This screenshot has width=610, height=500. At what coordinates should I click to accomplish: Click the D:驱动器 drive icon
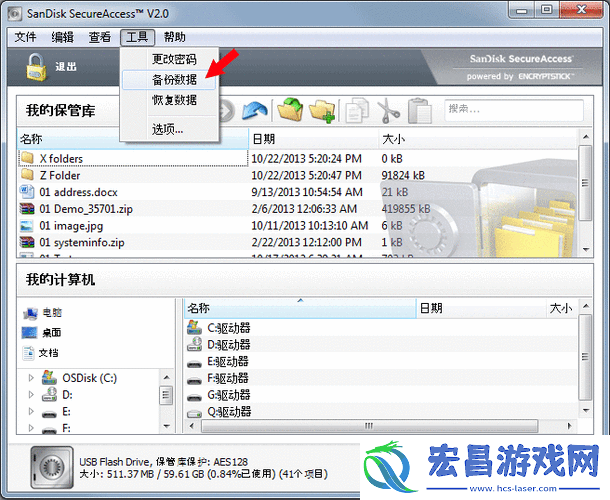tap(195, 344)
